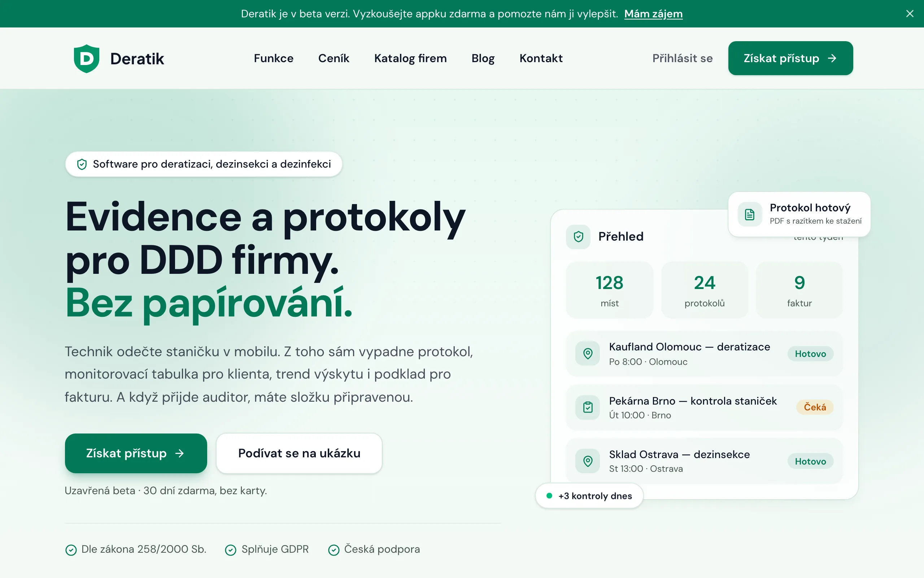Open the Blog section
The height and width of the screenshot is (578, 924).
(x=483, y=58)
